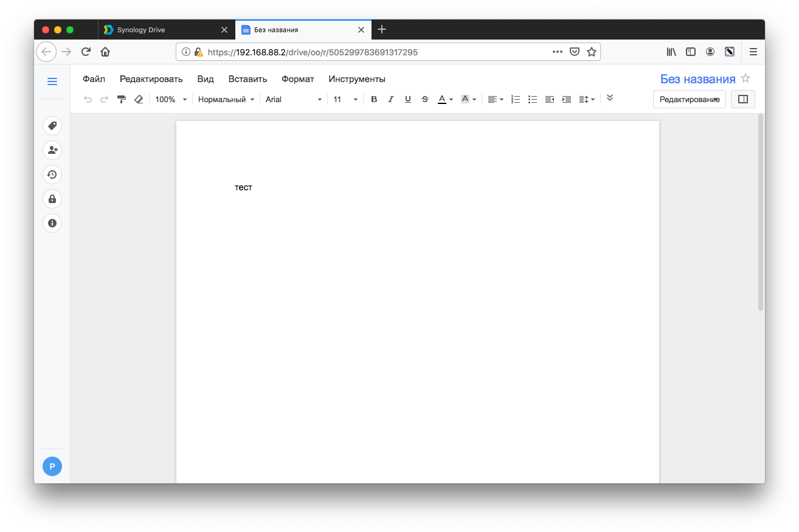Show site information icon in address bar
Image resolution: width=799 pixels, height=532 pixels.
click(x=186, y=52)
